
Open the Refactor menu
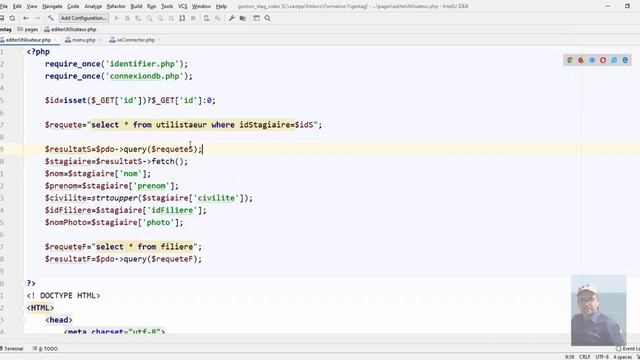(116, 6)
